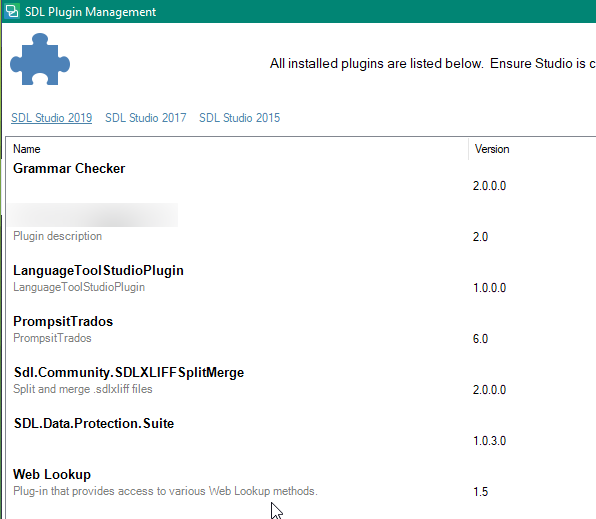Click the SDL Plugin Management title bar icon

(x=11, y=11)
